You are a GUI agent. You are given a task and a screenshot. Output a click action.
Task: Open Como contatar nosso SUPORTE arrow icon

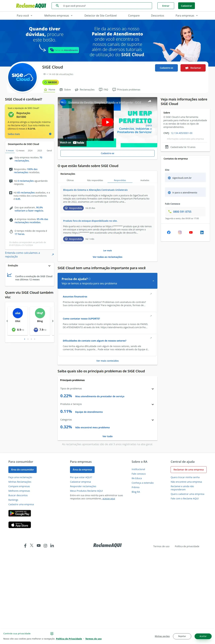[151, 316]
